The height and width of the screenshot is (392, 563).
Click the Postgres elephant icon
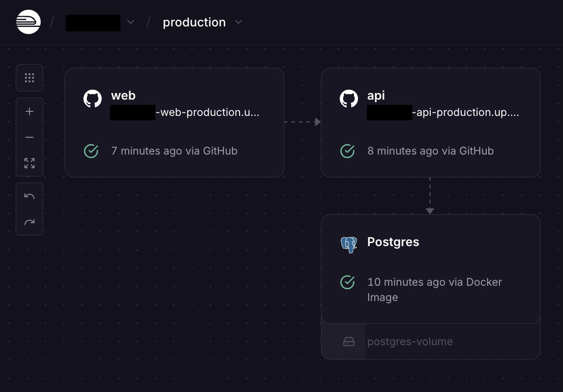349,245
